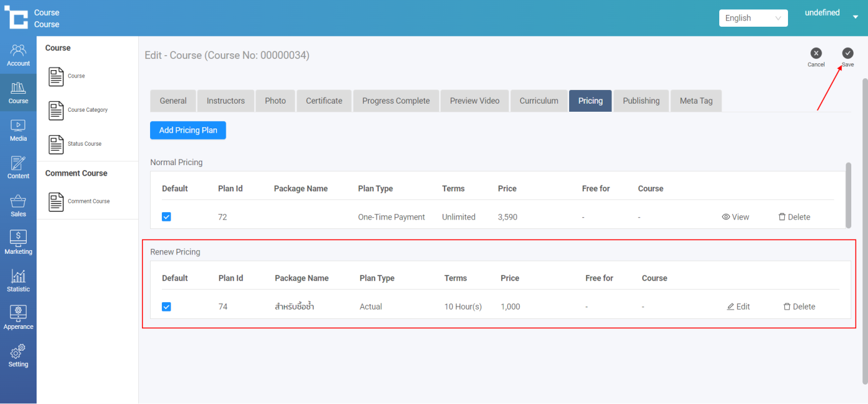The height and width of the screenshot is (404, 868).
Task: Open the Sales basket icon
Action: 18,206
